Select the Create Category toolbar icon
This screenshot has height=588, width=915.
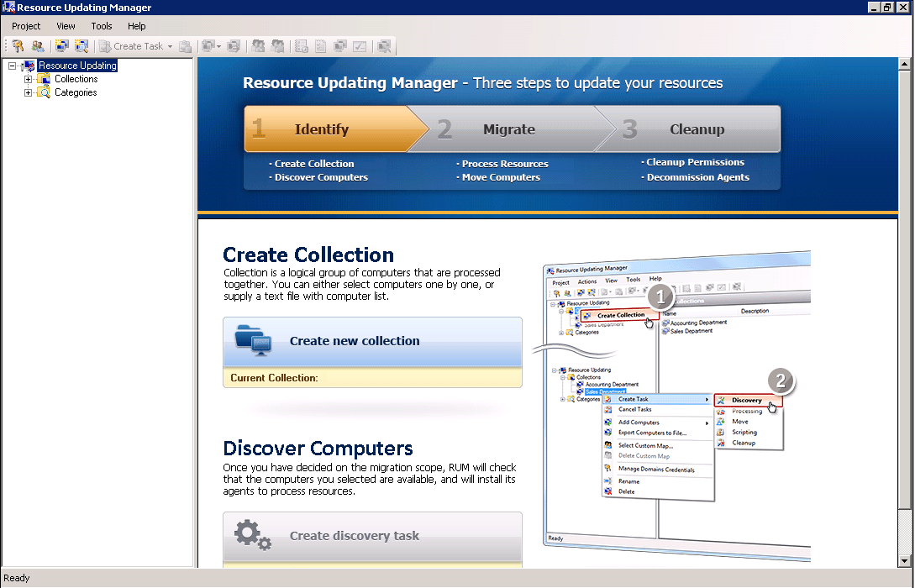click(82, 46)
